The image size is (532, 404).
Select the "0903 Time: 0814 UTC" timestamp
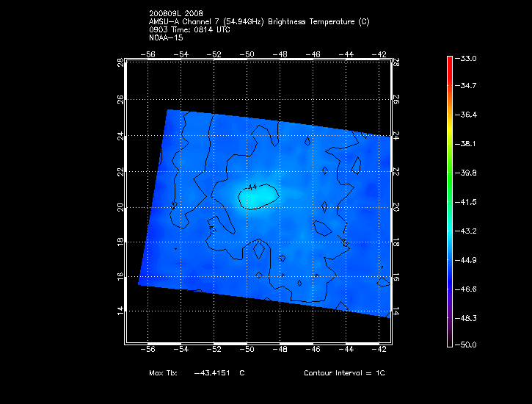[x=189, y=29]
